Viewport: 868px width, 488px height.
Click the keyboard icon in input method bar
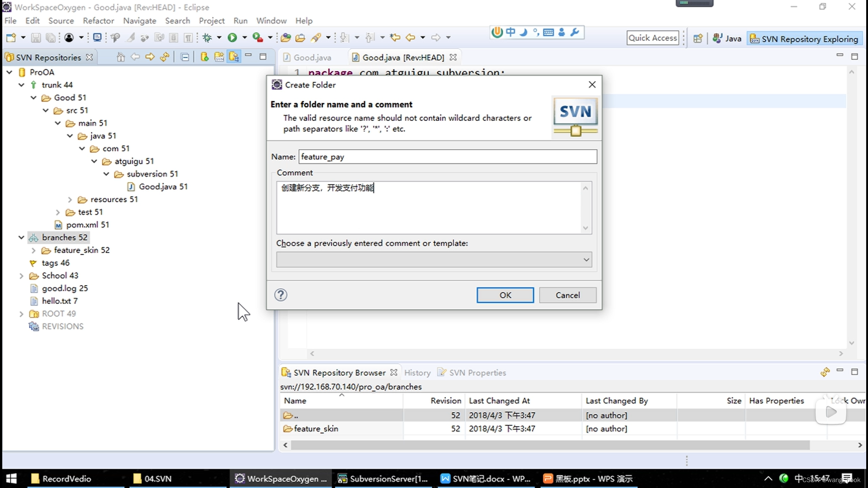[x=548, y=32]
